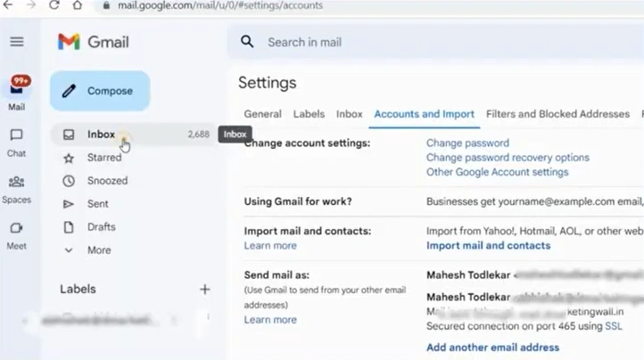
Task: Open the Inbox folder label
Action: click(x=101, y=135)
